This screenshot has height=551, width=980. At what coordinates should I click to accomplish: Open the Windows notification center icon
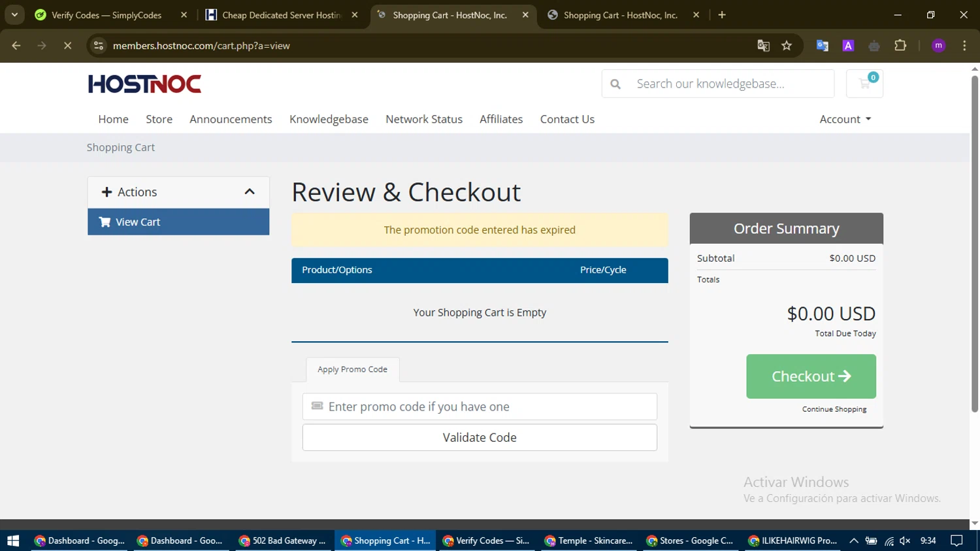pos(956,541)
